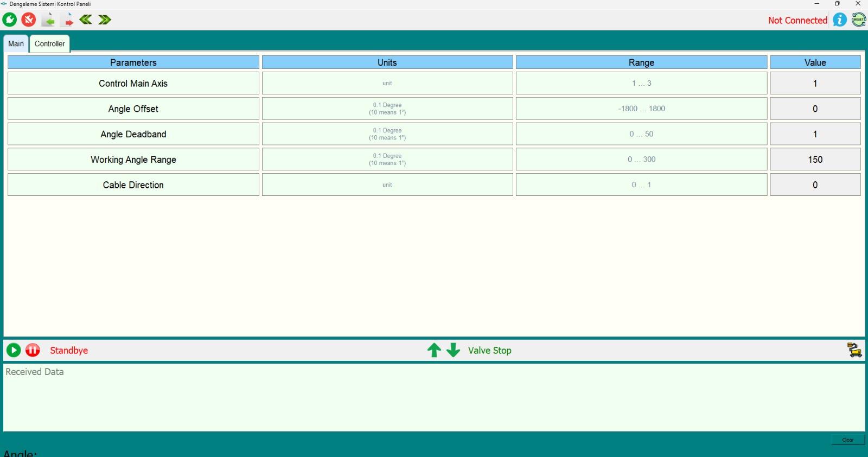Click the Cable Direction value field
The width and height of the screenshot is (868, 457).
[x=815, y=185]
